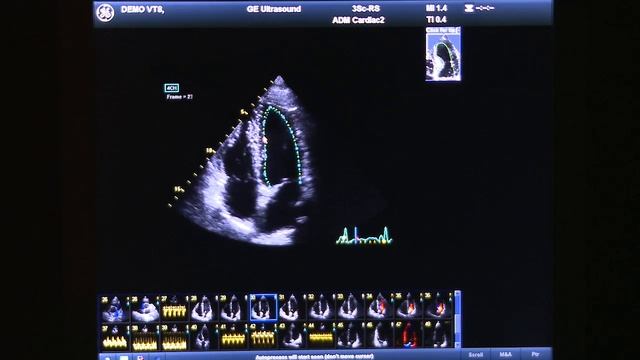Click the blue frame marker on ECG
Screen dimensions: 640x360
point(355,236)
